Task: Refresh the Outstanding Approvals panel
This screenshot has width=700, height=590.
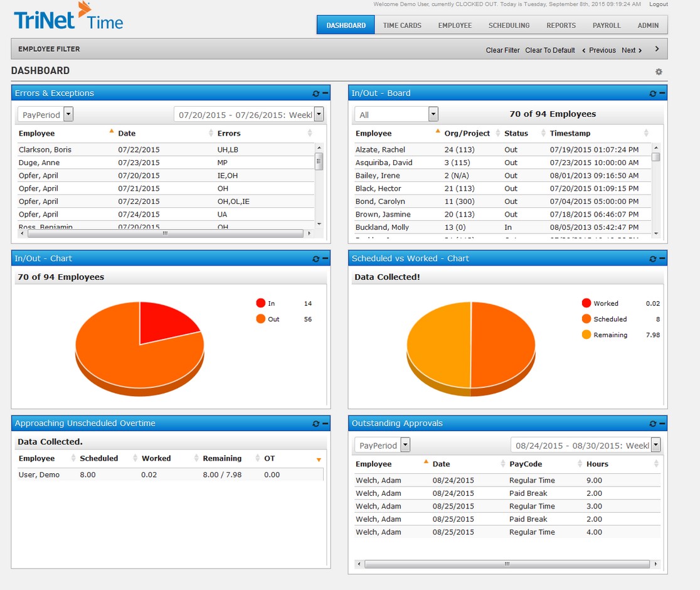Action: 652,423
